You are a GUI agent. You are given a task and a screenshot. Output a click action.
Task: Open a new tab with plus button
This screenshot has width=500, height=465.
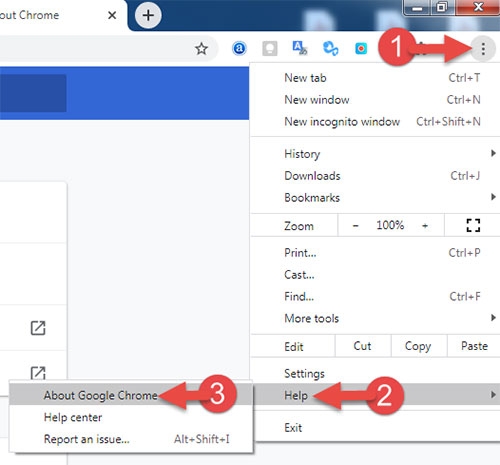click(148, 15)
